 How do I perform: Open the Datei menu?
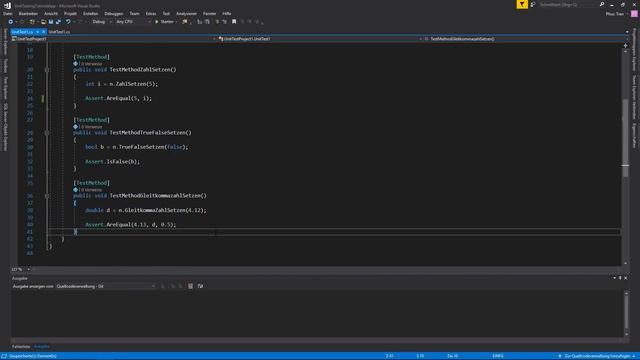pos(8,13)
